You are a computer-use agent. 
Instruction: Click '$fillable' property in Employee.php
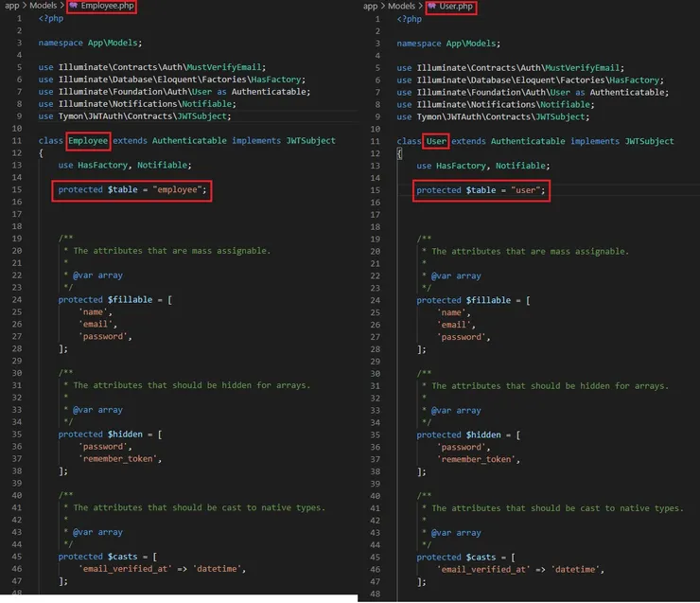point(130,300)
